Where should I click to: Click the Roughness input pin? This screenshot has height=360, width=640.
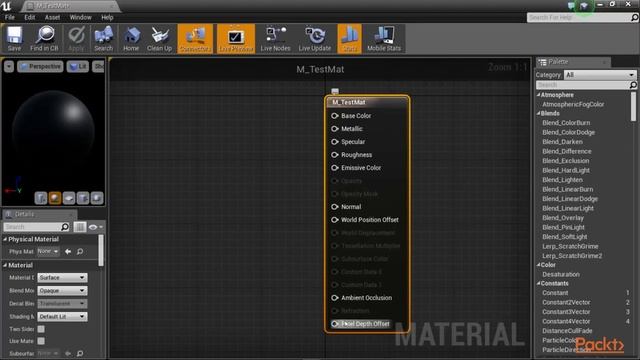(335, 155)
